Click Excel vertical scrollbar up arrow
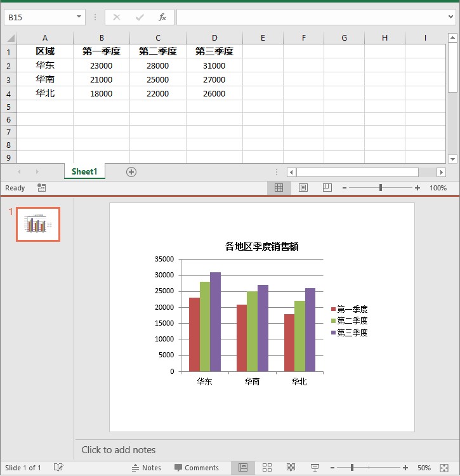This screenshot has height=476, width=460. (452, 38)
